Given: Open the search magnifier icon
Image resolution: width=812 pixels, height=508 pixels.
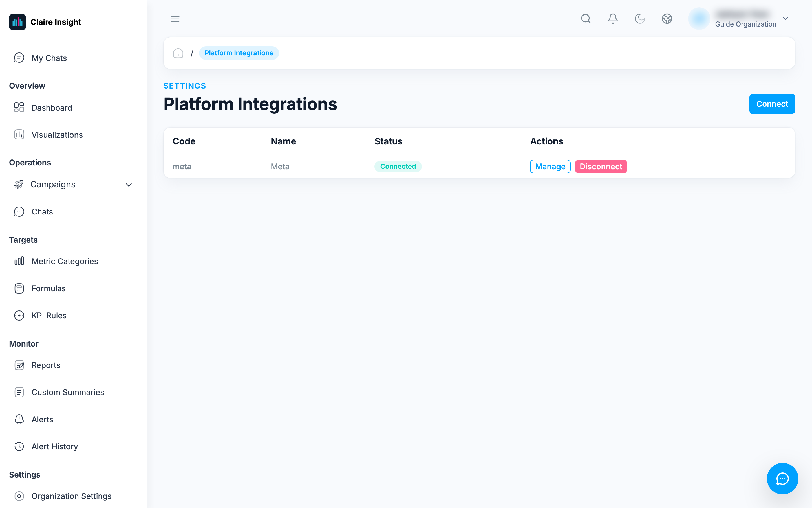Looking at the screenshot, I should coord(586,19).
